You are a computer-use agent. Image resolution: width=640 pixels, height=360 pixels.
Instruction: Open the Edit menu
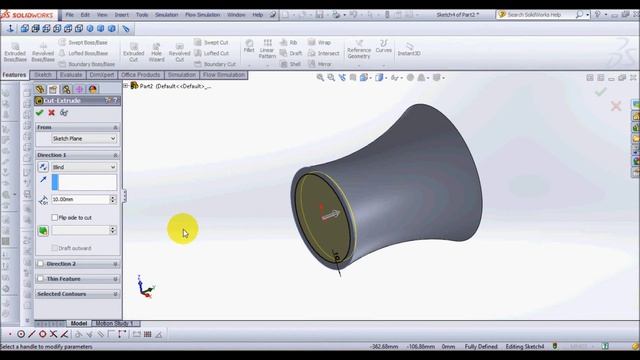click(85, 15)
